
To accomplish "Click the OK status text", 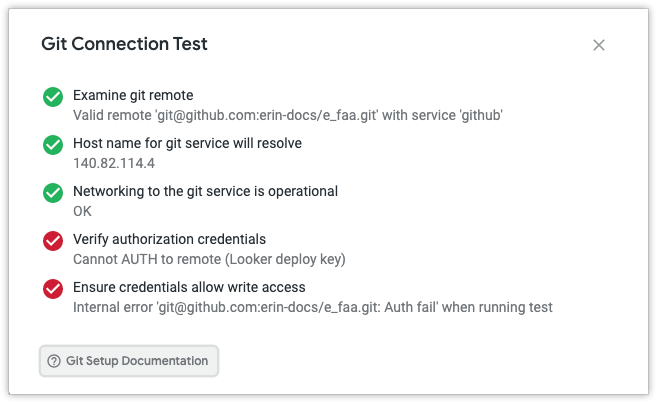I will click(x=83, y=211).
